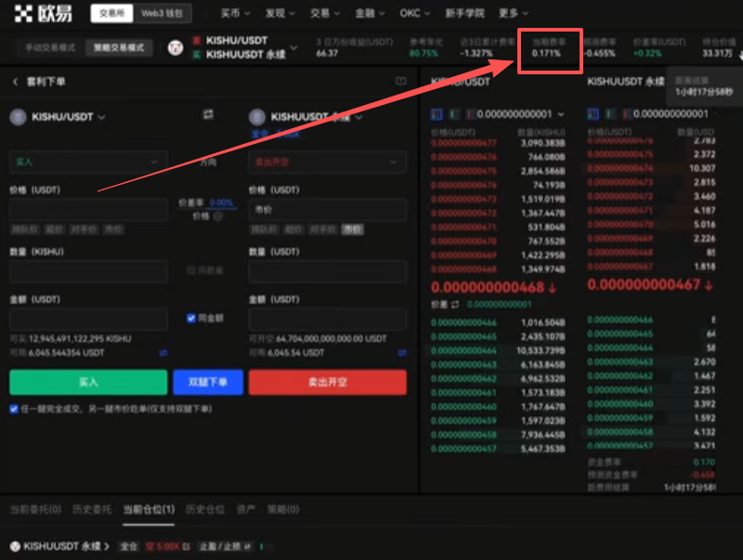Screen dimensions: 743x560
Task: Click the edit icon next to 止盈/止损
Action: click(248, 546)
